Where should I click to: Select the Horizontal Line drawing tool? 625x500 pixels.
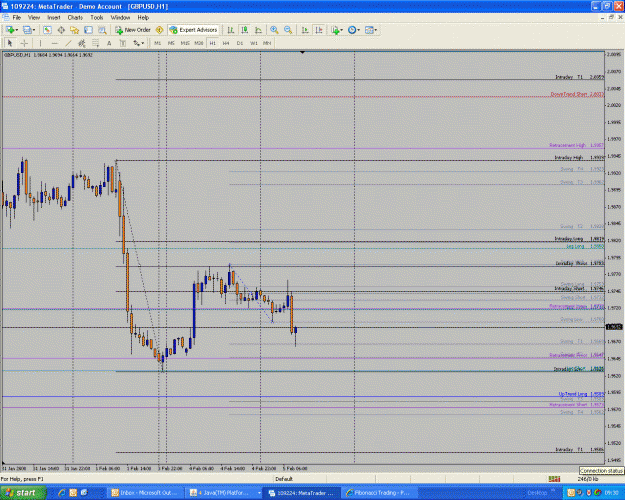pos(55,43)
